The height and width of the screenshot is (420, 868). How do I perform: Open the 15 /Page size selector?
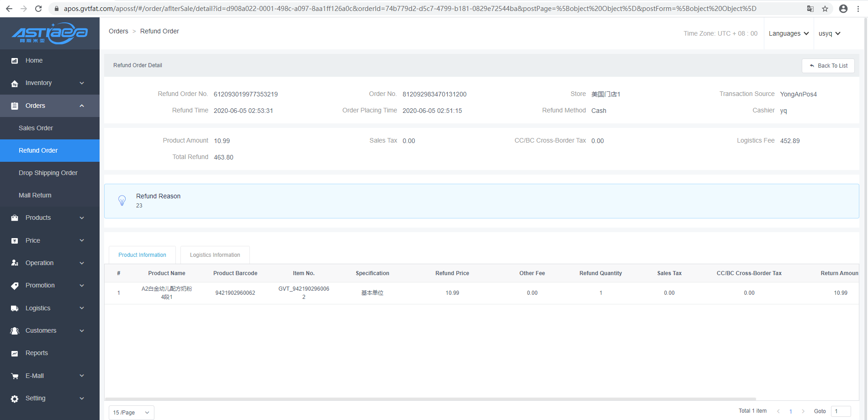pyautogui.click(x=131, y=412)
